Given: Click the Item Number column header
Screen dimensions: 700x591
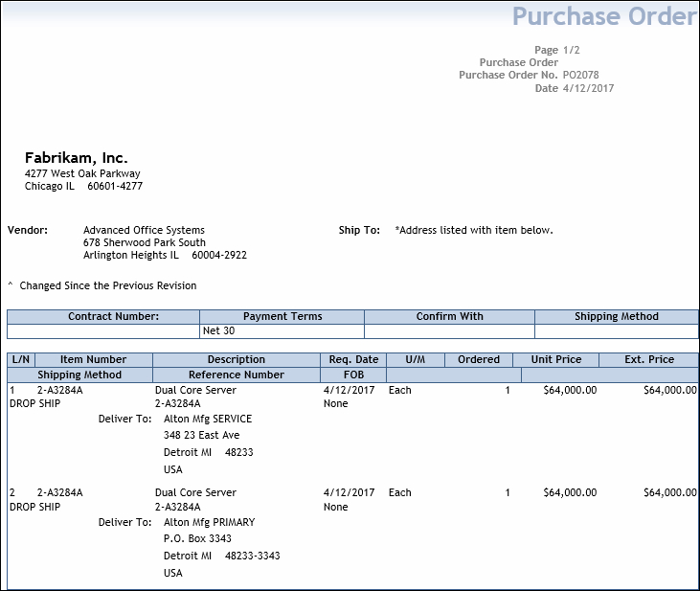Looking at the screenshot, I should pos(94,359).
